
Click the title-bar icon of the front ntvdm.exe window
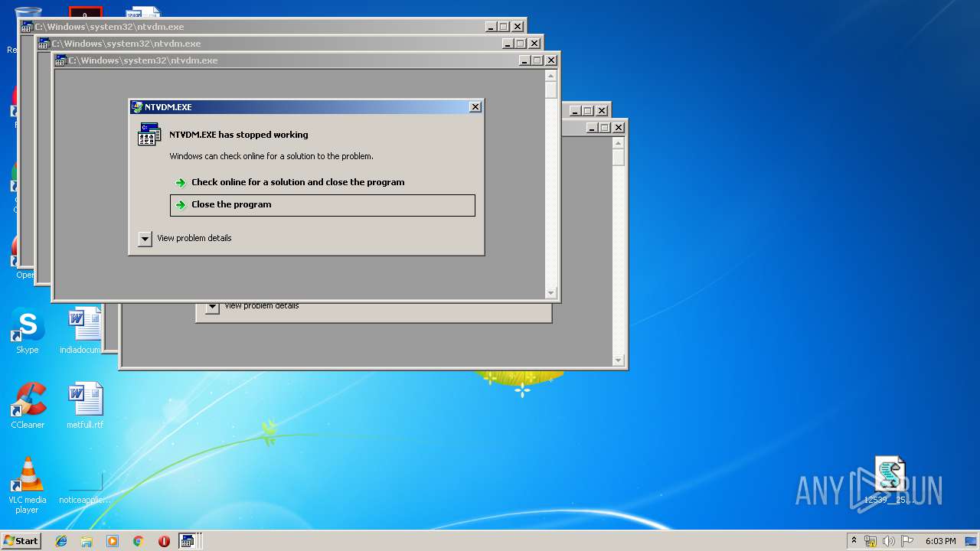tap(61, 60)
